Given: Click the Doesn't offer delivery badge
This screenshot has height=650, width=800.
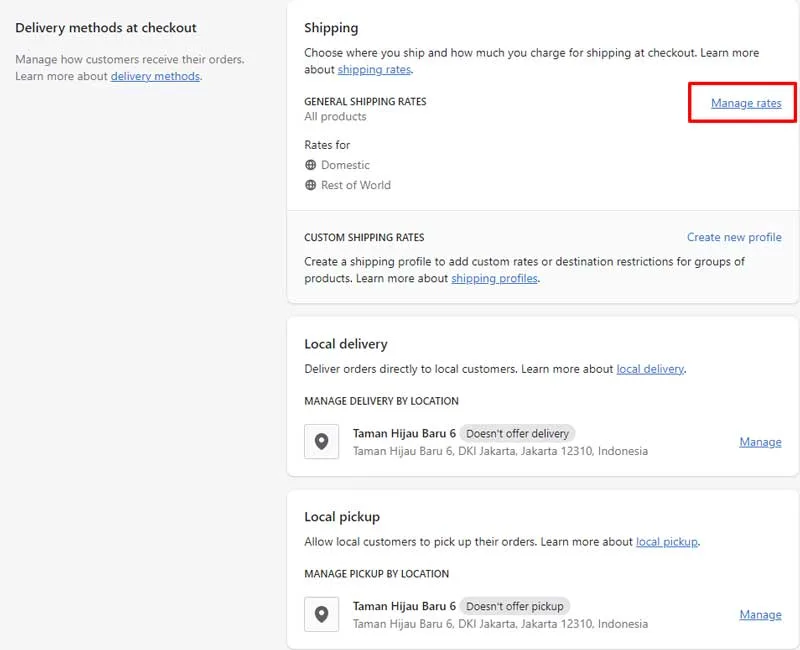Looking at the screenshot, I should [517, 434].
